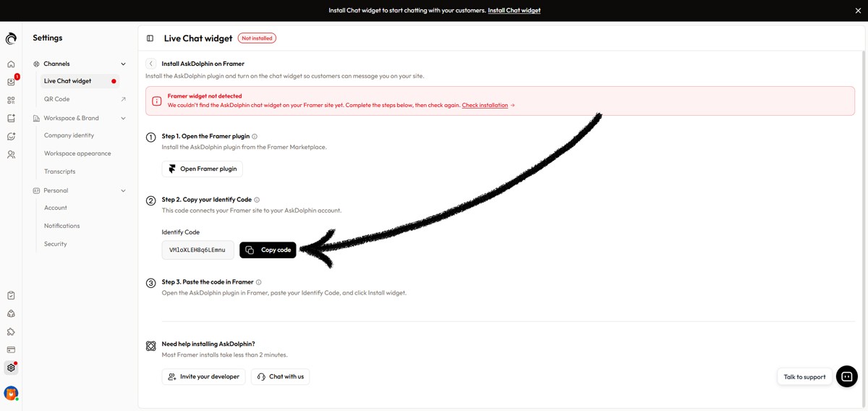Collapse the Channels section chevron
The width and height of the screenshot is (868, 411).
click(x=123, y=64)
